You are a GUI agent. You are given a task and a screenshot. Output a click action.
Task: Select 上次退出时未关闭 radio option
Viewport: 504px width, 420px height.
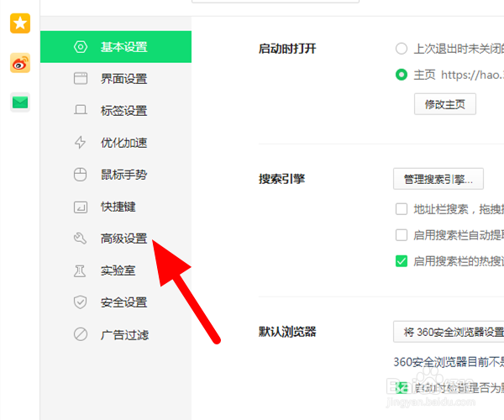pos(402,49)
